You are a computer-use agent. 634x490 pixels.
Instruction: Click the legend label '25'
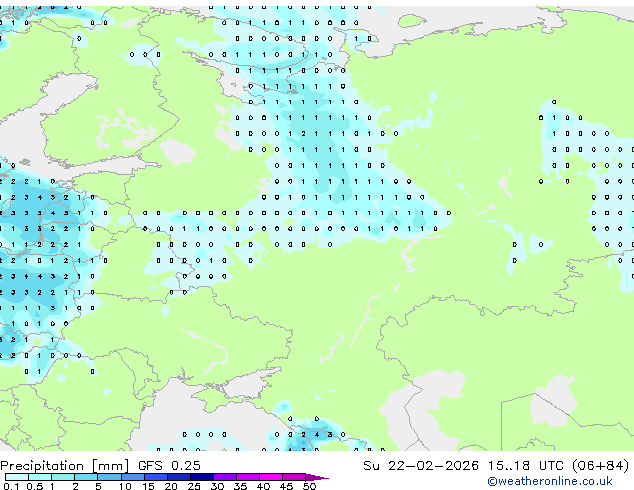pyautogui.click(x=194, y=486)
